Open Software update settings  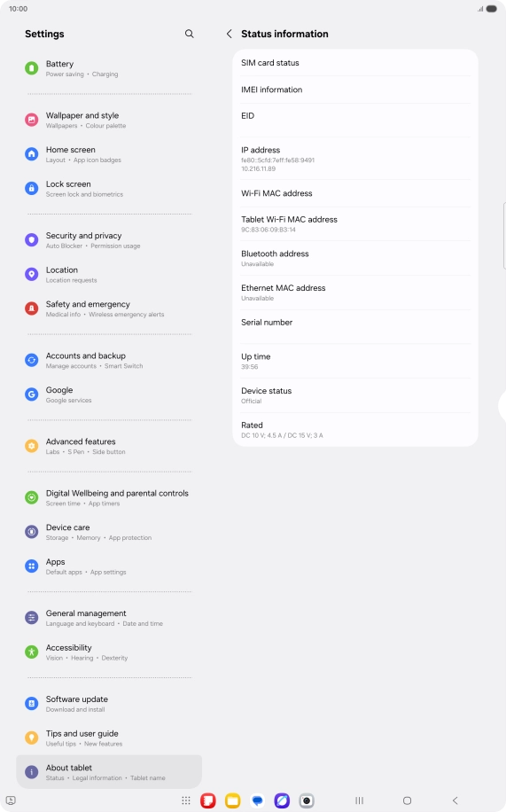(109, 703)
